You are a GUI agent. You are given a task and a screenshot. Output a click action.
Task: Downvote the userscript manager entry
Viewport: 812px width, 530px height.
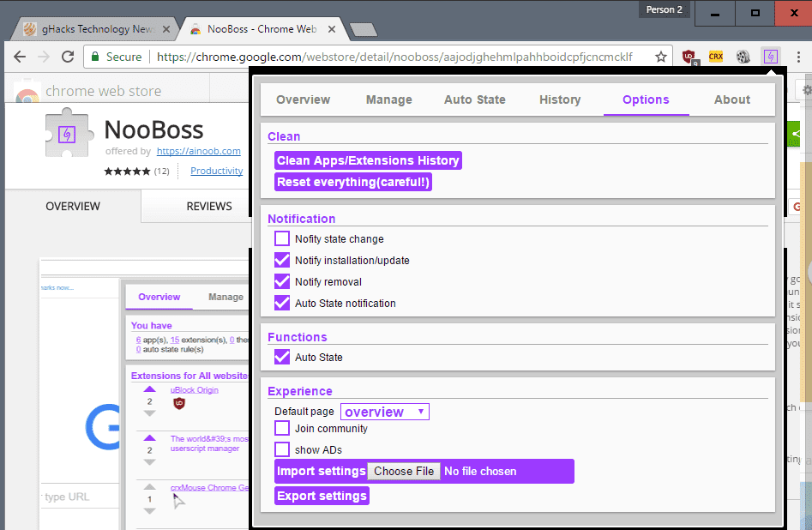pos(150,462)
